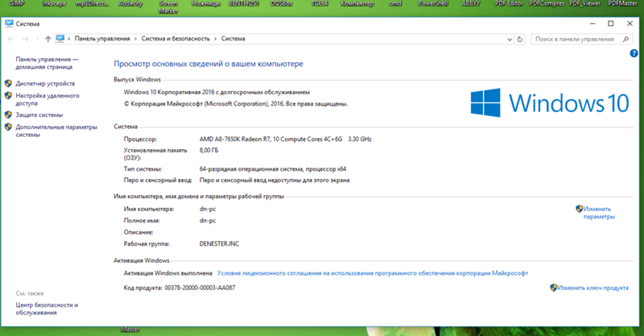Open Панель управления breadcrumb

point(102,39)
